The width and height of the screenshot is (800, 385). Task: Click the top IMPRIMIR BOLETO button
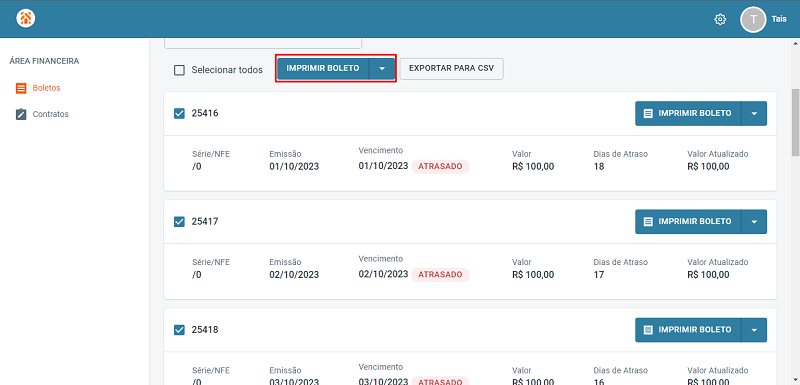pyautogui.click(x=322, y=68)
